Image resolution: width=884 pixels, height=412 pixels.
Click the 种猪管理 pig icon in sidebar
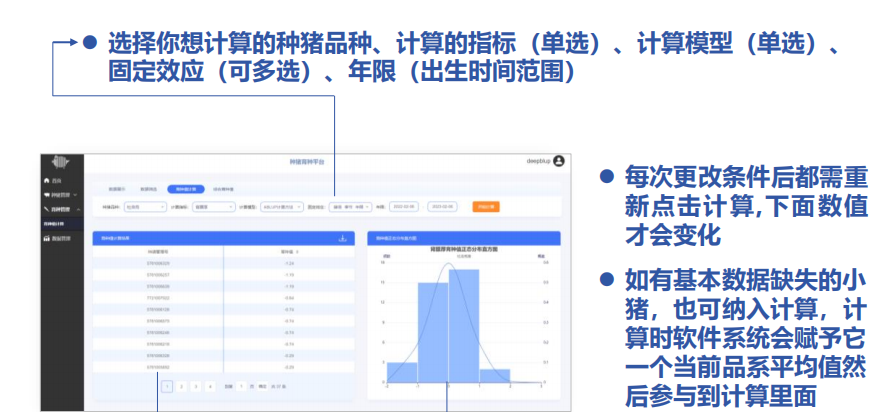coord(46,194)
